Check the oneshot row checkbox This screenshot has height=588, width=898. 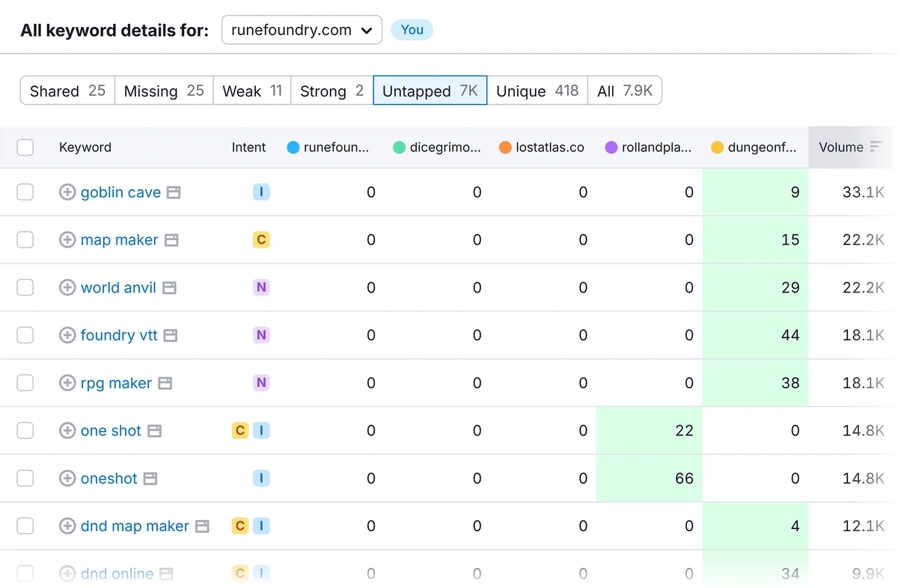25,478
